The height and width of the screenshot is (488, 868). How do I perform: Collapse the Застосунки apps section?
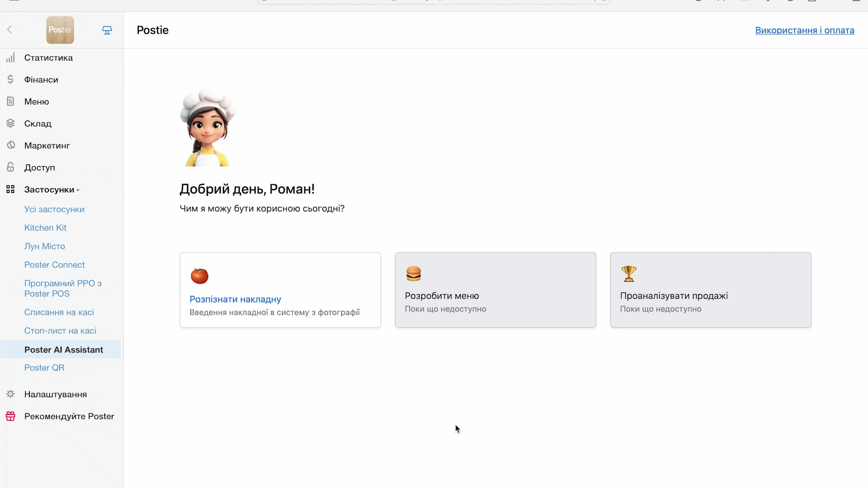click(52, 190)
